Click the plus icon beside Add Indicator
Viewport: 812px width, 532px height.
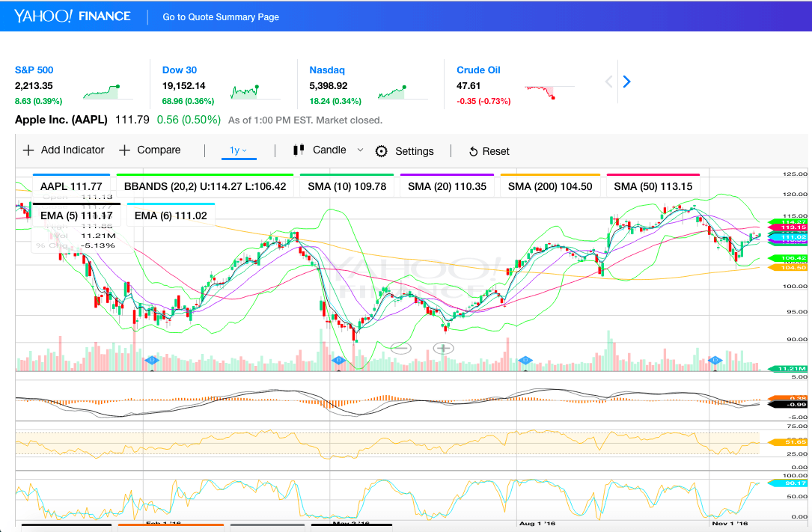coord(28,150)
